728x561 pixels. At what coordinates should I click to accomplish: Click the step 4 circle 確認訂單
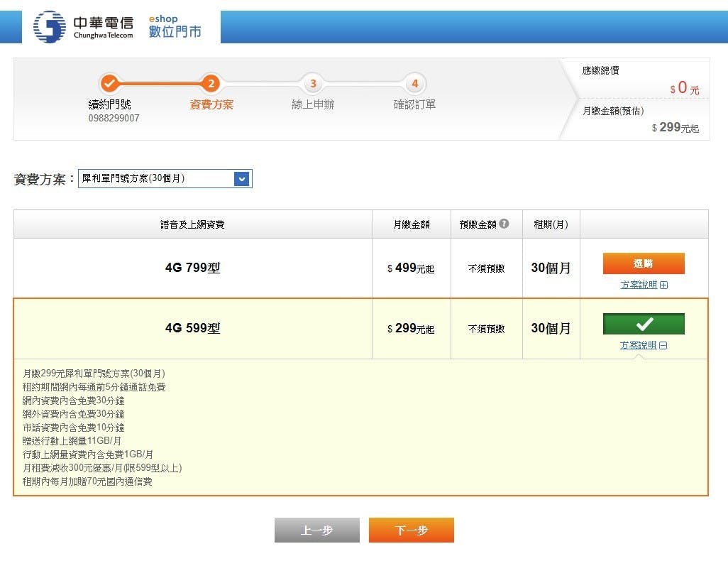[414, 84]
